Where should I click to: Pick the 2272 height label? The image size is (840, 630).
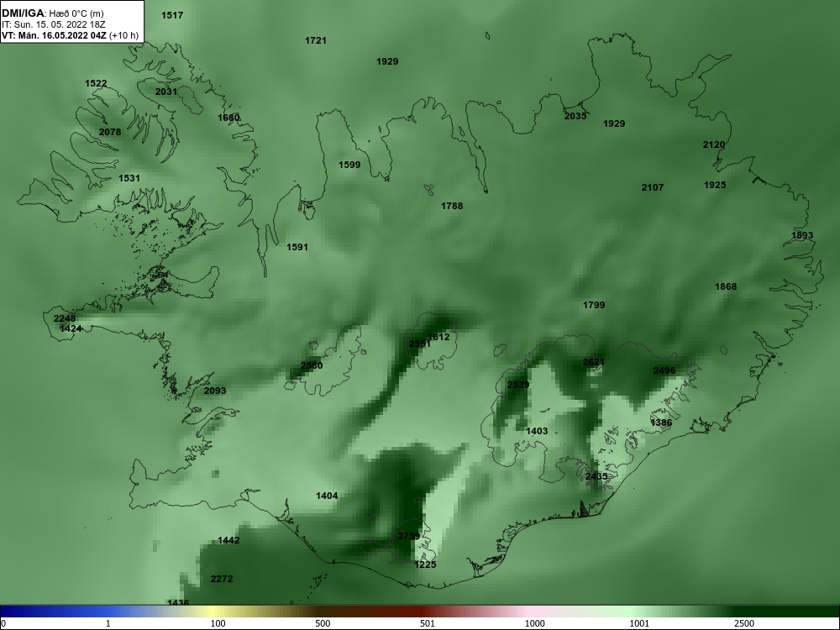[x=222, y=579]
